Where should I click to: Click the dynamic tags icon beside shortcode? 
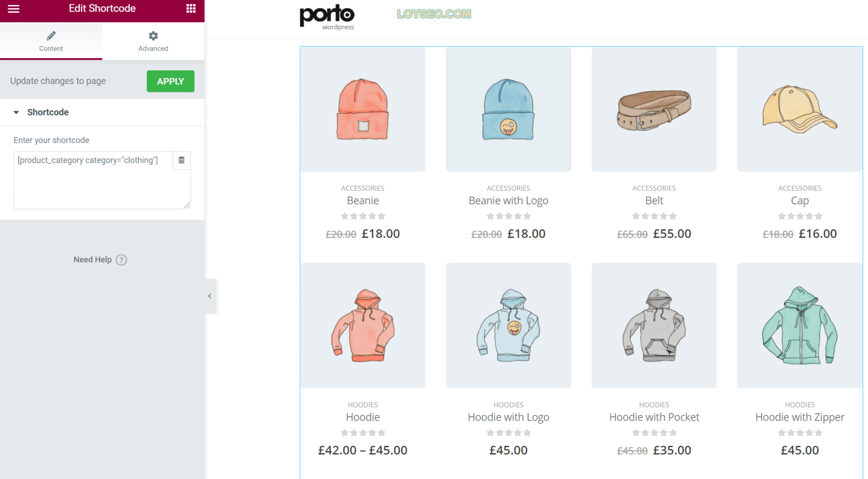coord(182,160)
